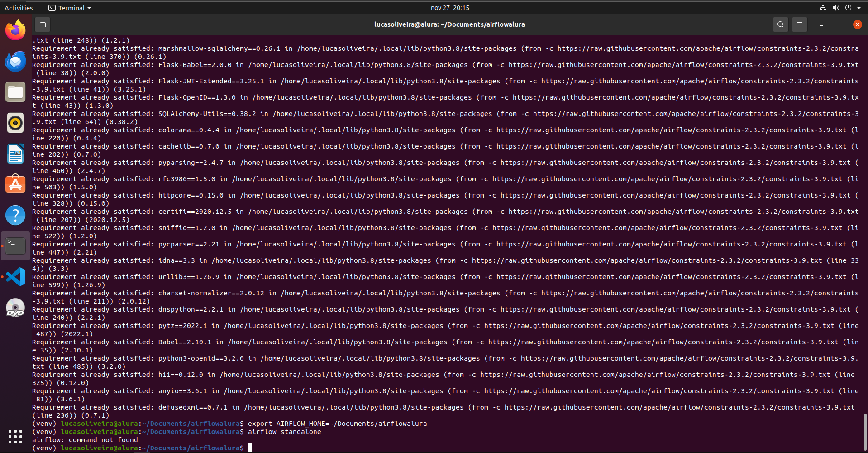Launch Rhythmbox music player
This screenshot has height=453, width=868.
pyautogui.click(x=15, y=123)
